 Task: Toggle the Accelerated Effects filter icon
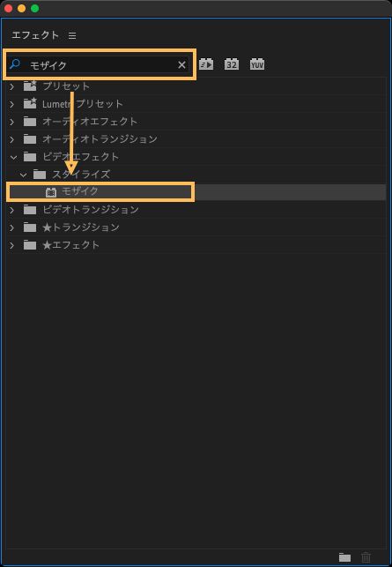pos(206,64)
